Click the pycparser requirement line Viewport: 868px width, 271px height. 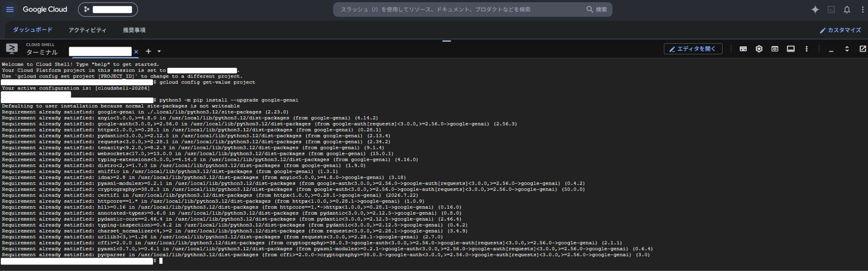325,255
